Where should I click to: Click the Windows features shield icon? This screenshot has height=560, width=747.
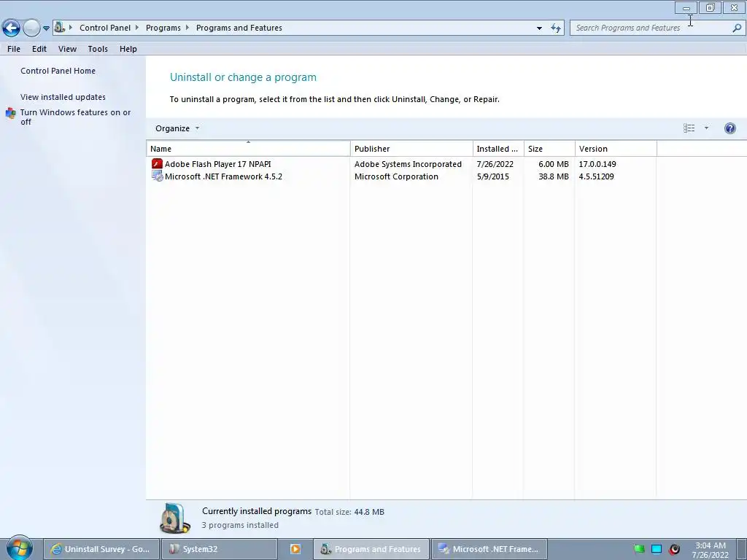(x=10, y=113)
